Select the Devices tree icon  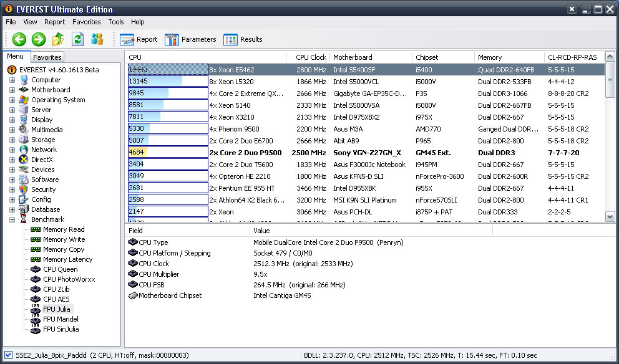tap(24, 170)
